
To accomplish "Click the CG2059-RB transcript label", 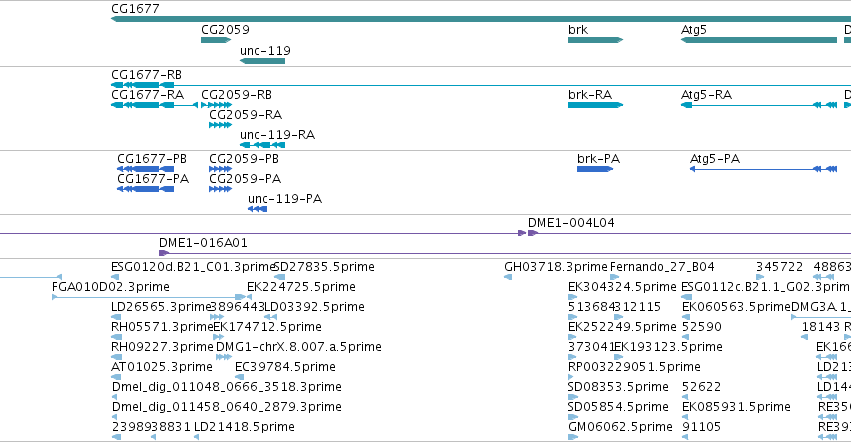I will [x=236, y=94].
